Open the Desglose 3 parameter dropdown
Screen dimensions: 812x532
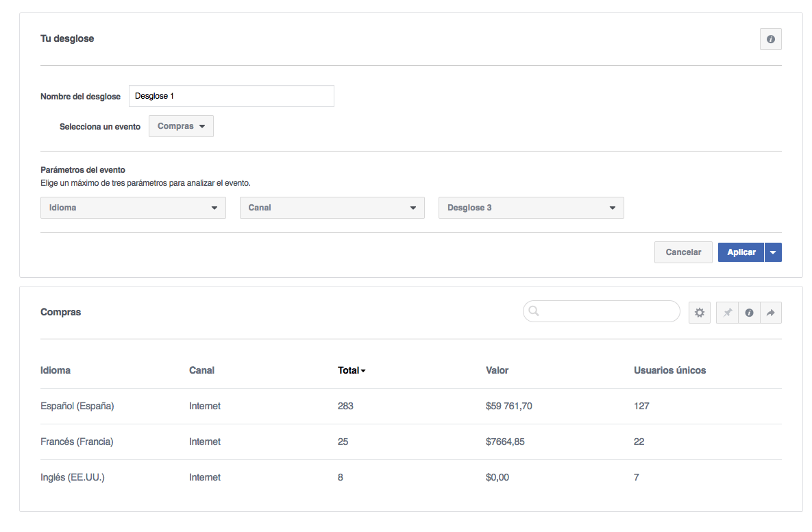pos(531,208)
